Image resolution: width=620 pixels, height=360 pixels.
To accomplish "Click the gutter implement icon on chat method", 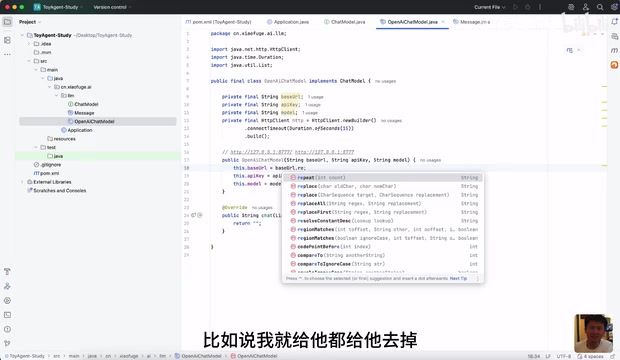I will (x=193, y=215).
